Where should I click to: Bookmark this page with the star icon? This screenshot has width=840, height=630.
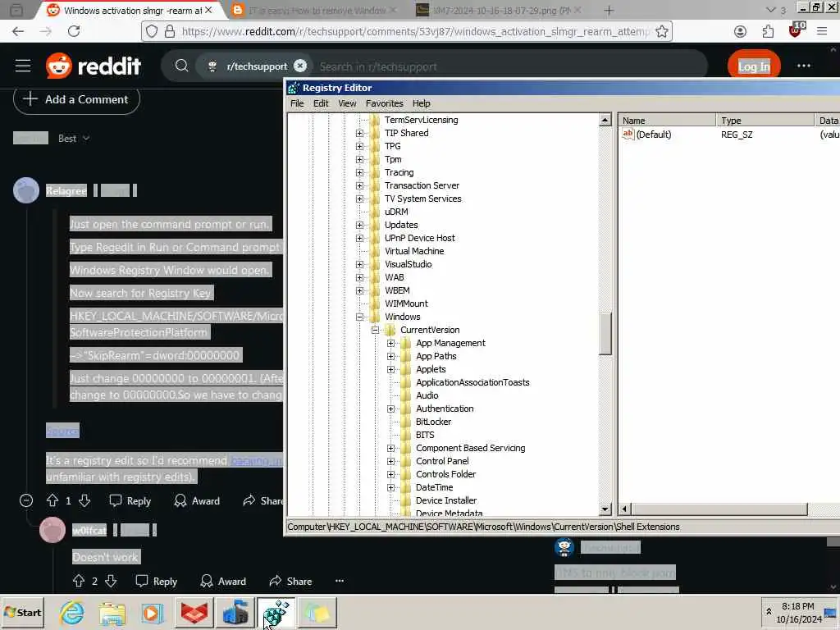pyautogui.click(x=662, y=31)
